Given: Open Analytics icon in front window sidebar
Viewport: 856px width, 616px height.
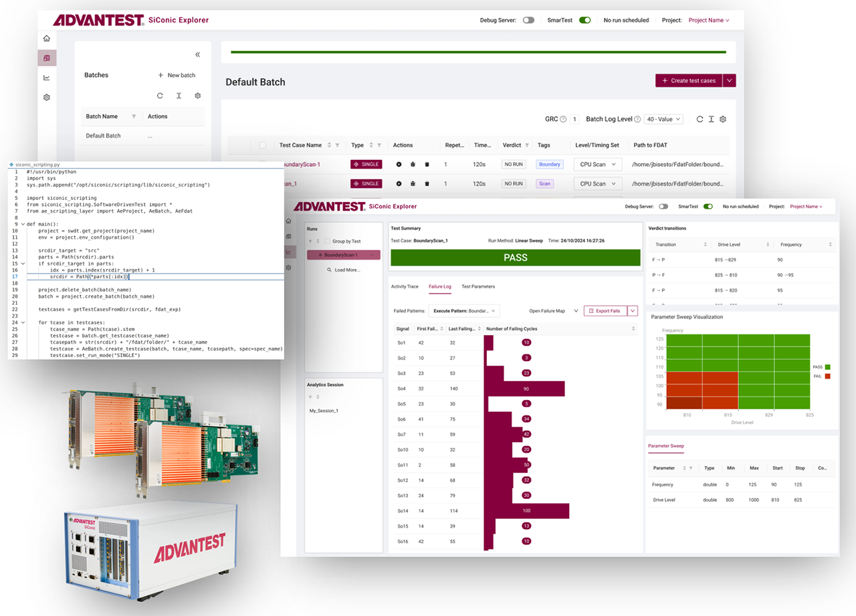Looking at the screenshot, I should pyautogui.click(x=289, y=252).
